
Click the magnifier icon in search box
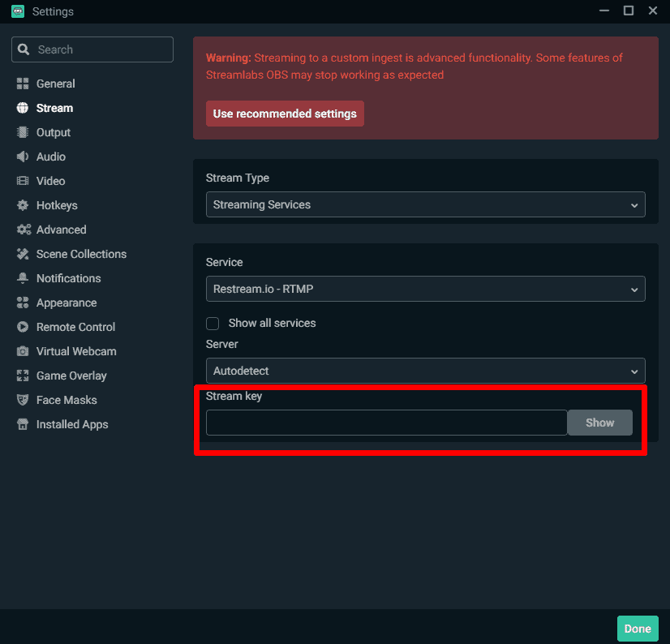(x=24, y=49)
